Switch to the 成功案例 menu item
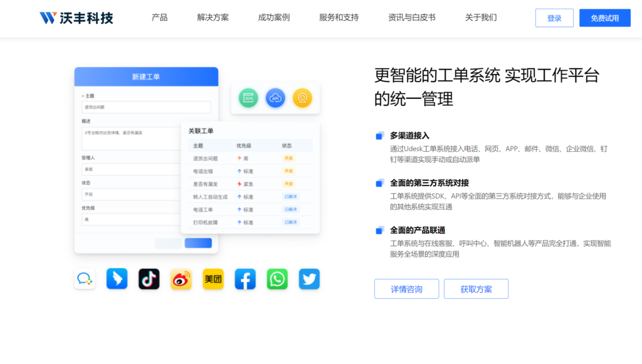This screenshot has width=642, height=364. pos(273,18)
